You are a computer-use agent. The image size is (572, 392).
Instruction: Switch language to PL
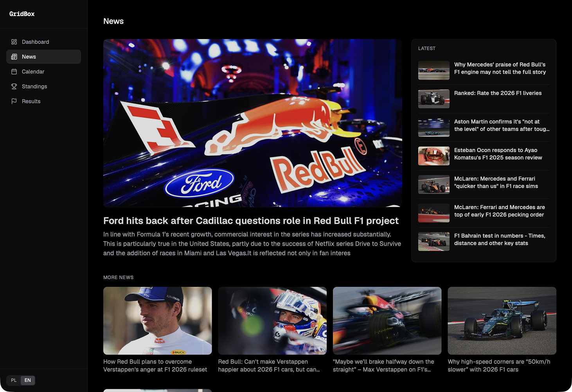point(14,380)
